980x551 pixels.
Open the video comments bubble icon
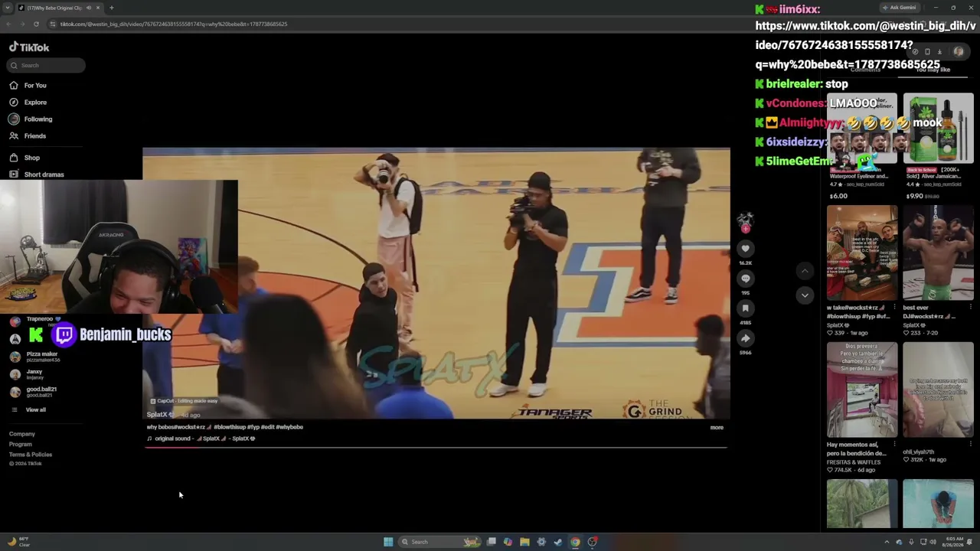745,279
